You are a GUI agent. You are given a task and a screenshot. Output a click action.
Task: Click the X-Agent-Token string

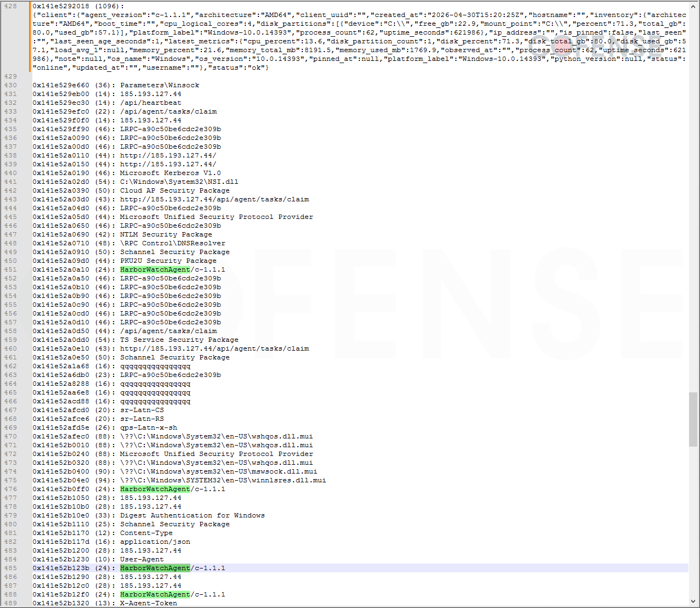point(149,603)
